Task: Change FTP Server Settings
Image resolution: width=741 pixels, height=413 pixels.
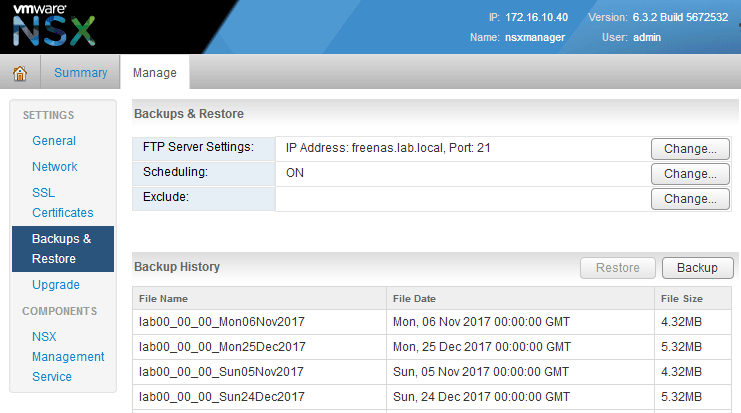Action: 690,149
